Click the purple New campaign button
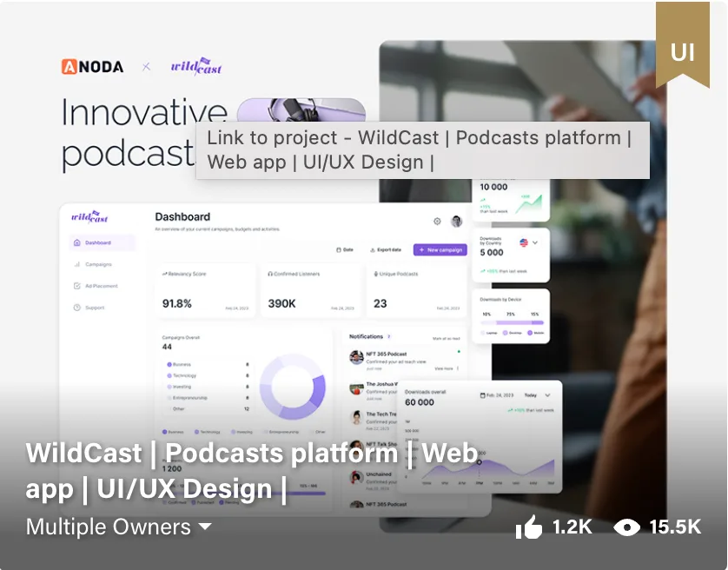Image resolution: width=728 pixels, height=570 pixels. tap(440, 250)
